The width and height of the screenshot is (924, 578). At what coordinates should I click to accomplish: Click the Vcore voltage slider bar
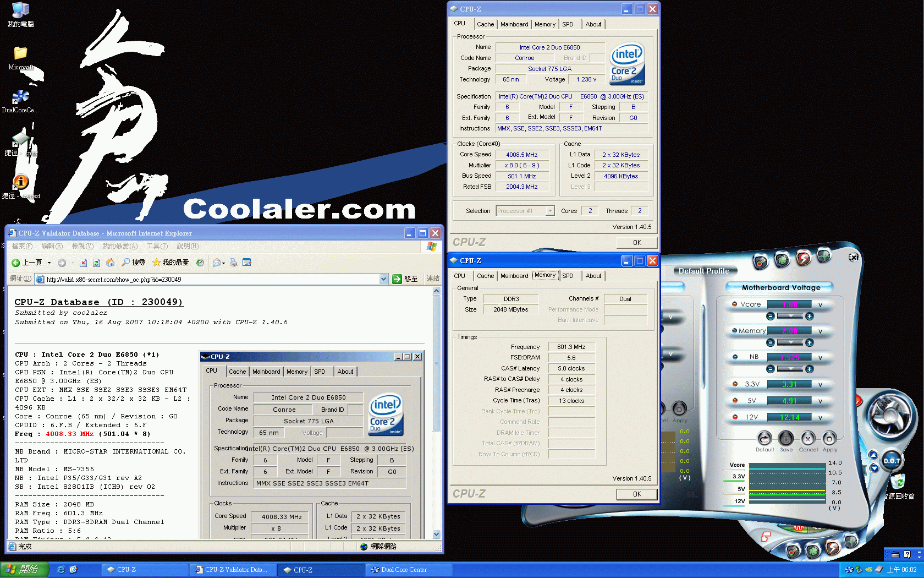(x=789, y=316)
